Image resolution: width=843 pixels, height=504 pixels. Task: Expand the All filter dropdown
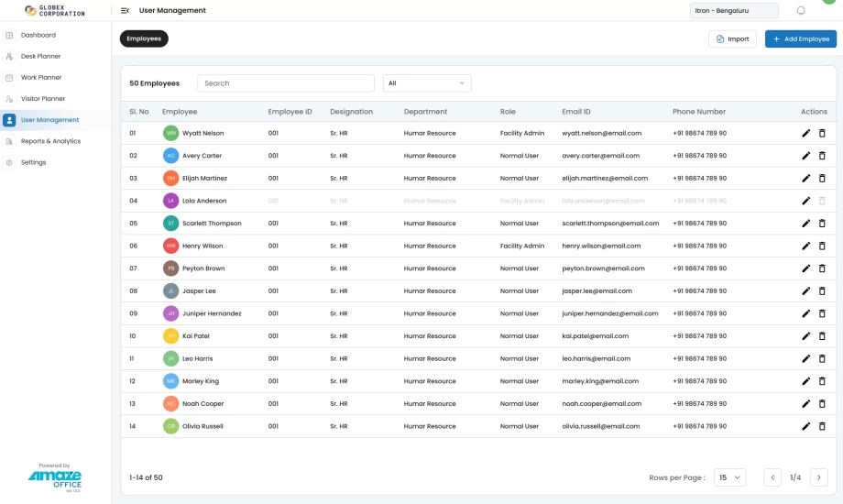tap(427, 83)
